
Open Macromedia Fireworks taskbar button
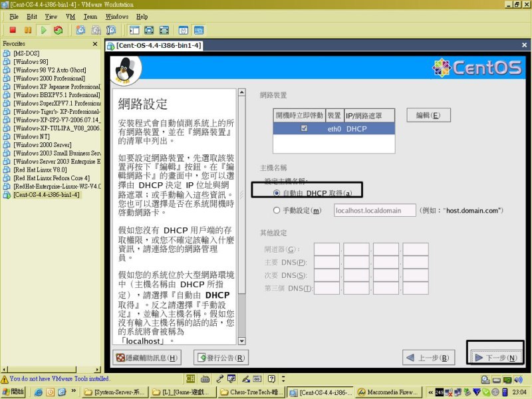tap(388, 392)
